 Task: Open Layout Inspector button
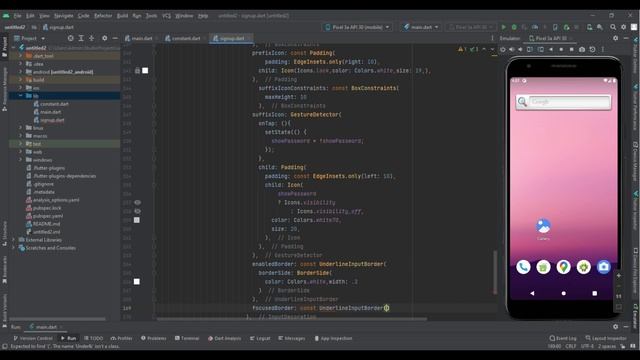[x=606, y=338]
